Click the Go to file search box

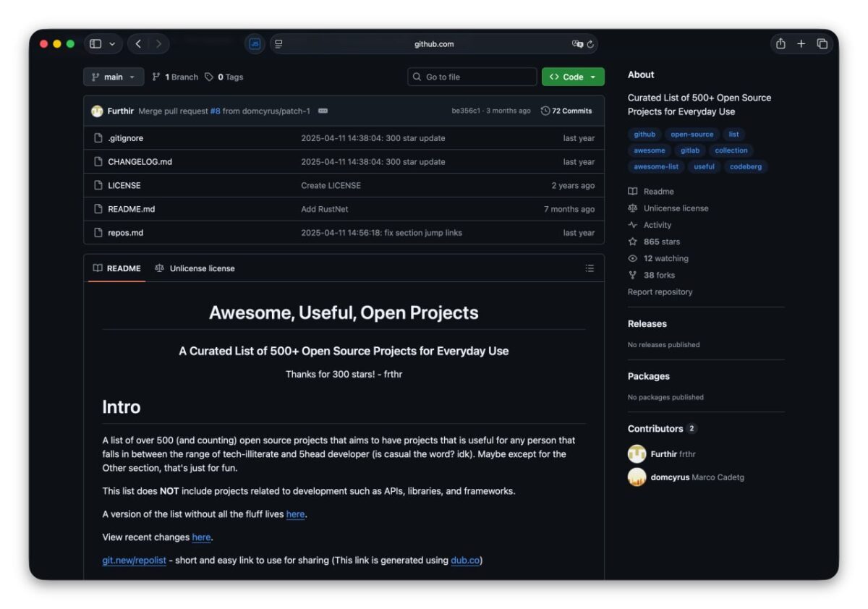pos(472,76)
